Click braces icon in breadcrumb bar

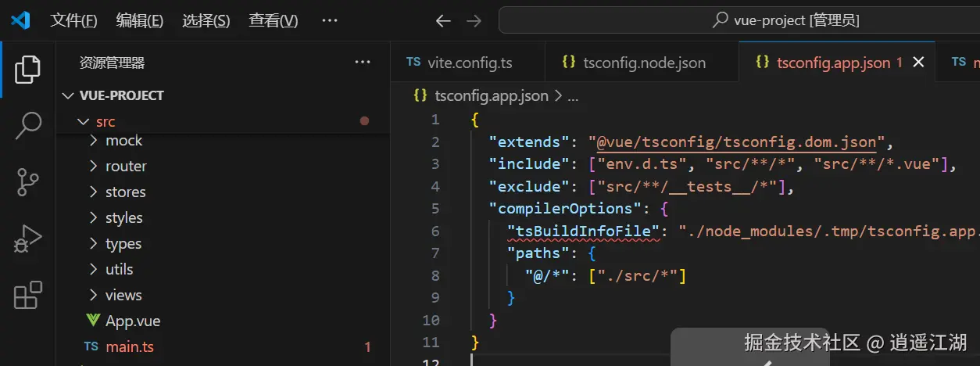click(420, 95)
